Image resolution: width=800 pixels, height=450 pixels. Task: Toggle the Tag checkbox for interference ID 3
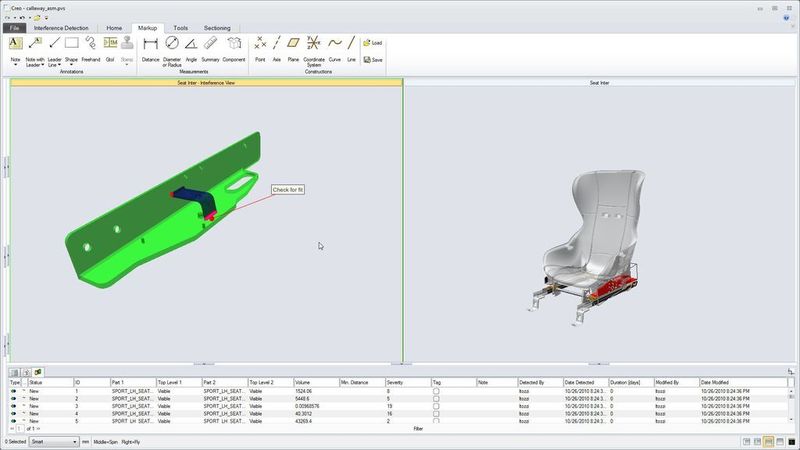click(436, 406)
